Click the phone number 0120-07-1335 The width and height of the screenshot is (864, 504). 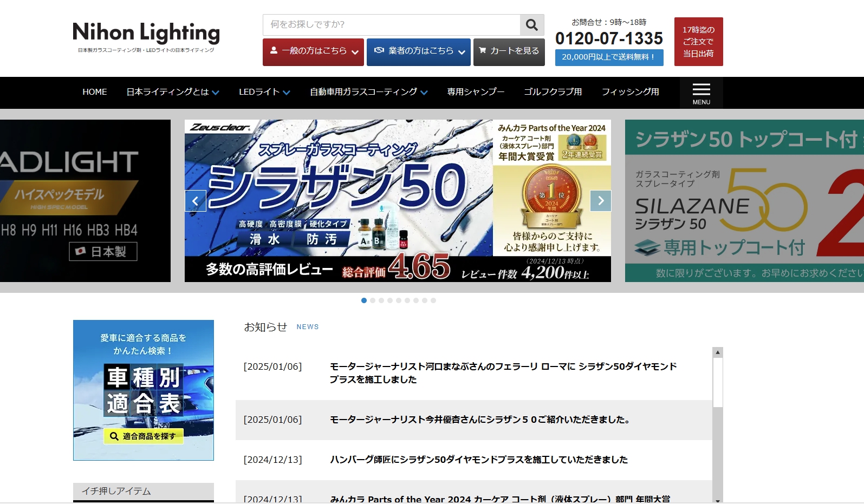609,38
